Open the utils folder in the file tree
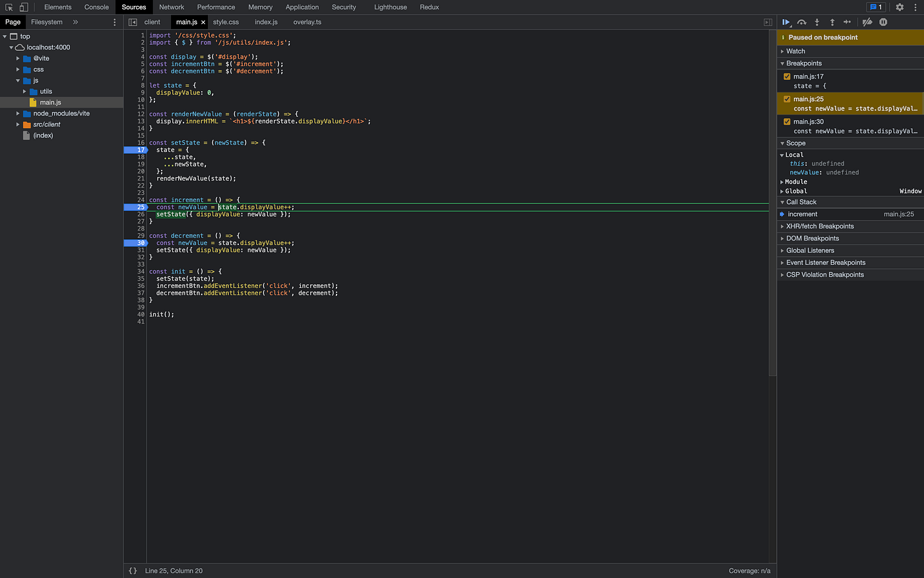The image size is (924, 578). tap(44, 91)
